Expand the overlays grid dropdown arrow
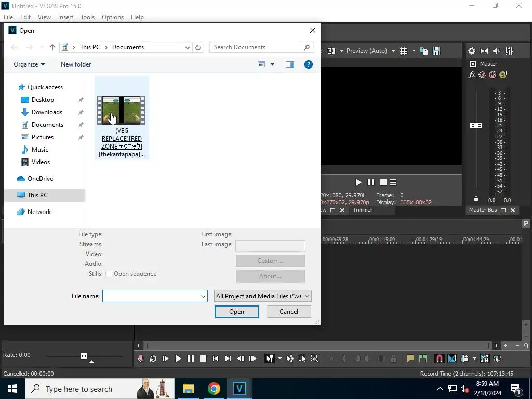Viewport: 532px width, 399px height. click(414, 51)
